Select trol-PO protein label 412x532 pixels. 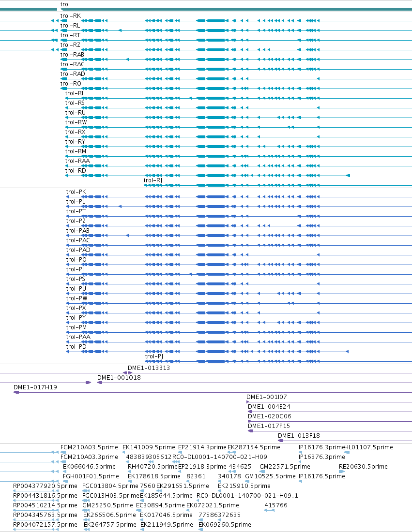click(x=76, y=260)
